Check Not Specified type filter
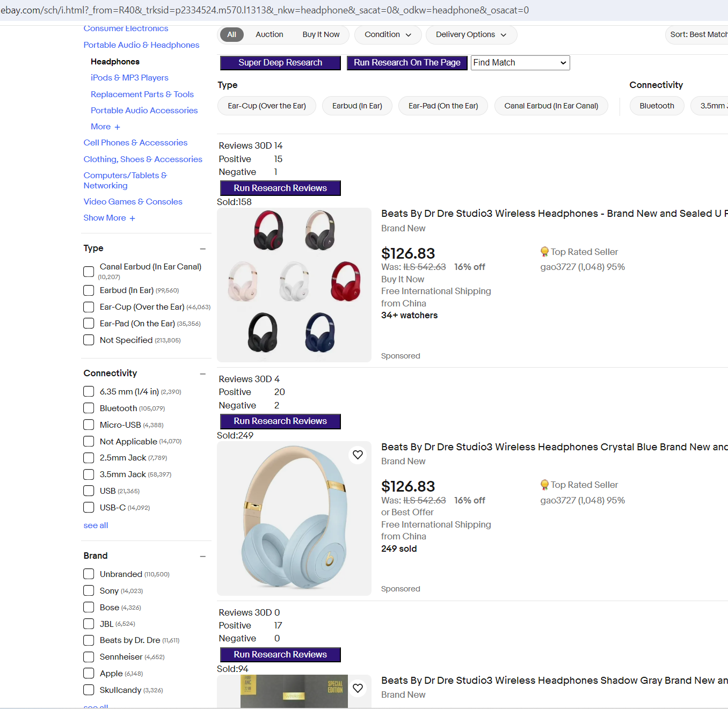 89,340
